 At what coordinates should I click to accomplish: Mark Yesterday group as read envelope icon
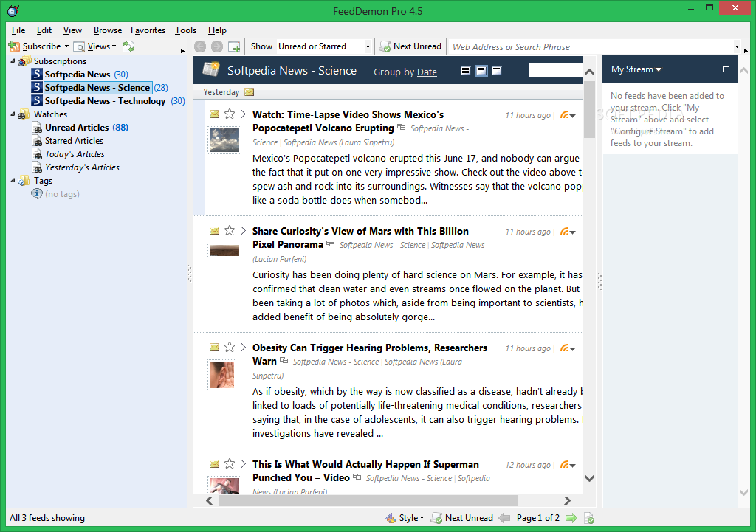coord(250,91)
